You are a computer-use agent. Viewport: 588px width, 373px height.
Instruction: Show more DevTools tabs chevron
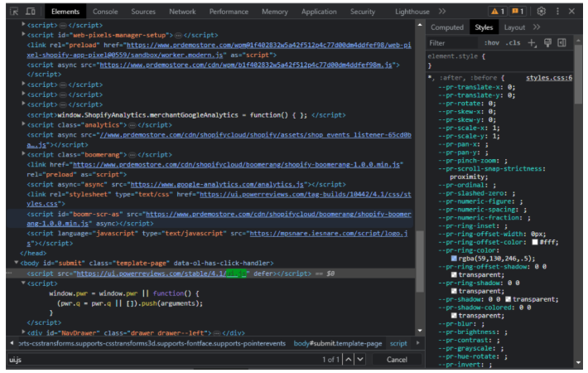(442, 12)
